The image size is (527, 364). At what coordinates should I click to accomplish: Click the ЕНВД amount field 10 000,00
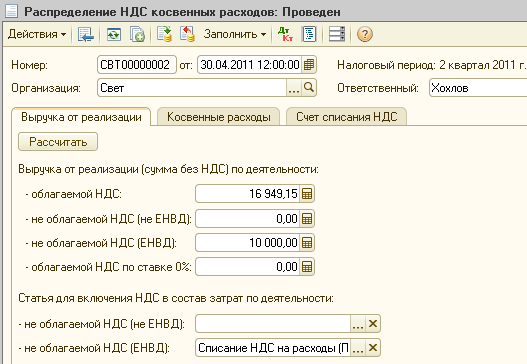[x=247, y=243]
